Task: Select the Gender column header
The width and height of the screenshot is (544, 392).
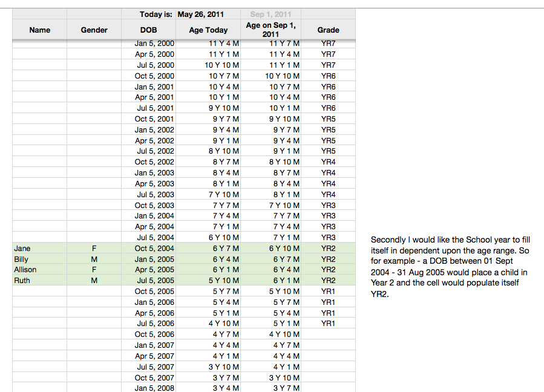Action: pos(94,30)
